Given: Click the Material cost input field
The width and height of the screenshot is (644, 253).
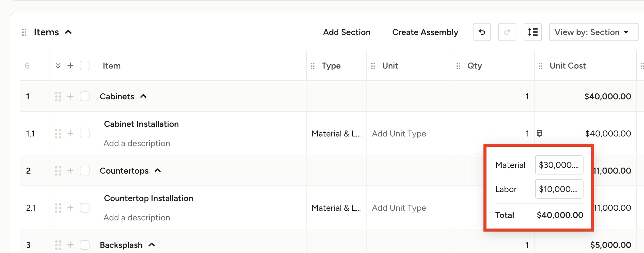Looking at the screenshot, I should click(559, 165).
